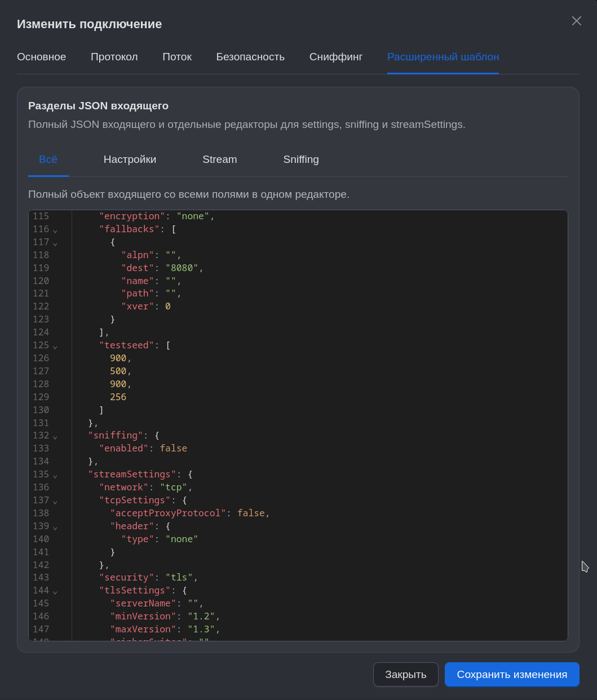Place cursor on "encryption" key
The height and width of the screenshot is (700, 597).
point(132,216)
